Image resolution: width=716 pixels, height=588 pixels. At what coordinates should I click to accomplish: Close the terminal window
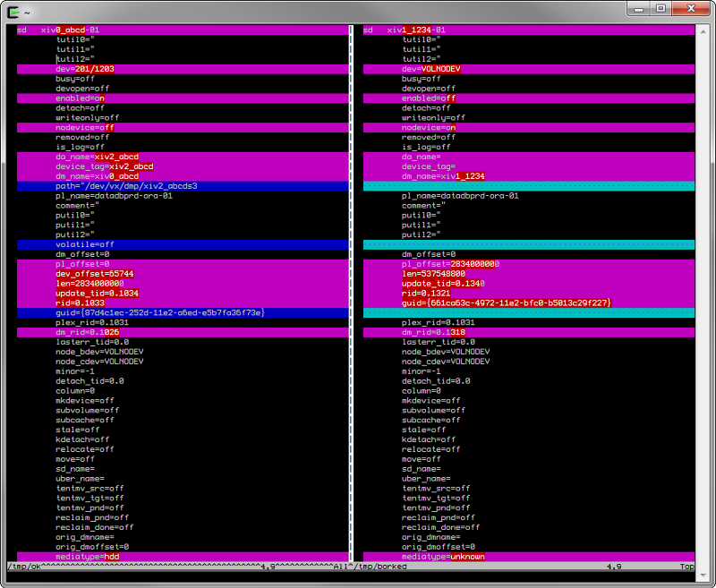pos(690,8)
